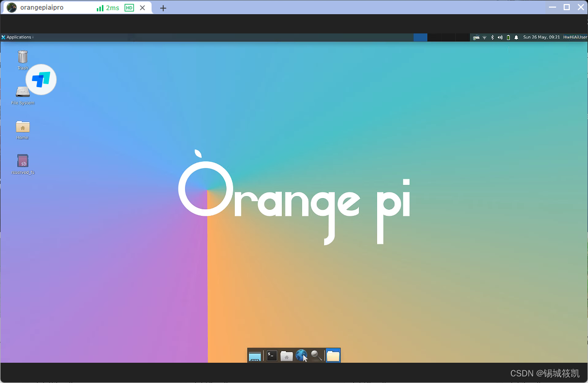Open the Applications menu in the panel

point(17,37)
